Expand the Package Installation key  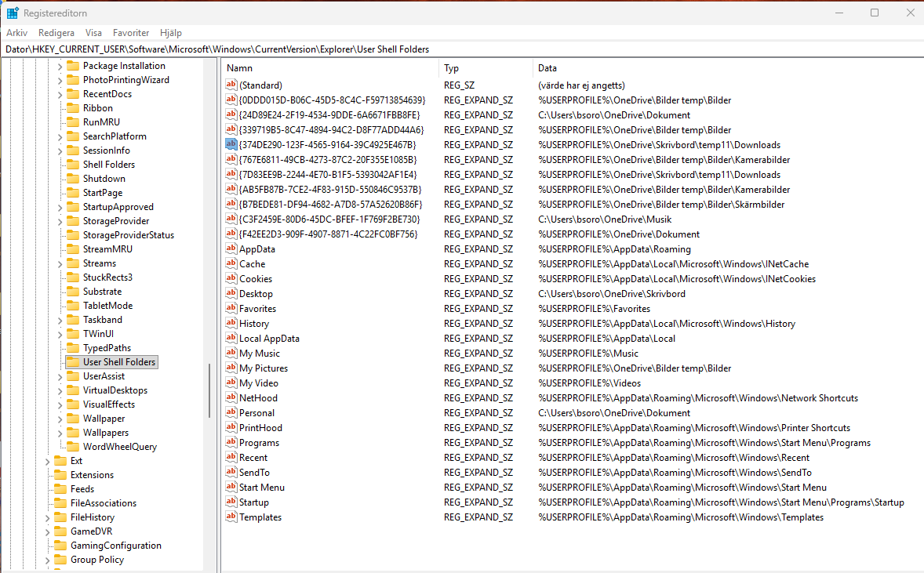click(60, 67)
